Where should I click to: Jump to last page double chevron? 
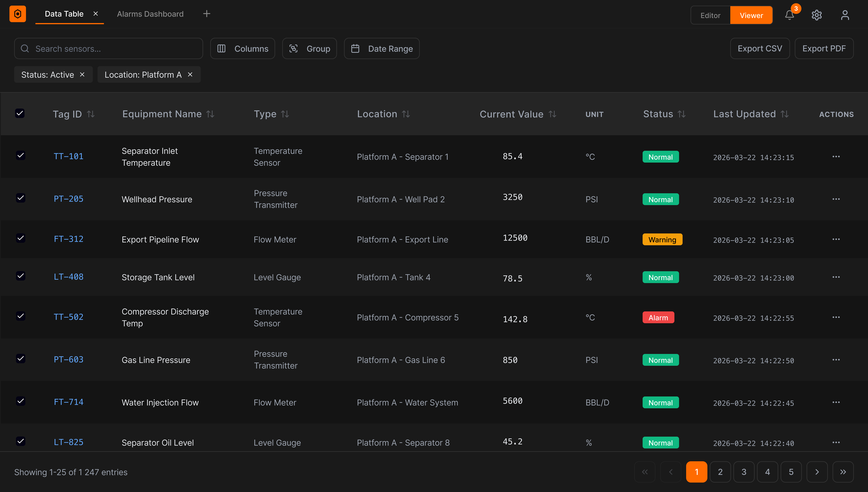pos(843,472)
